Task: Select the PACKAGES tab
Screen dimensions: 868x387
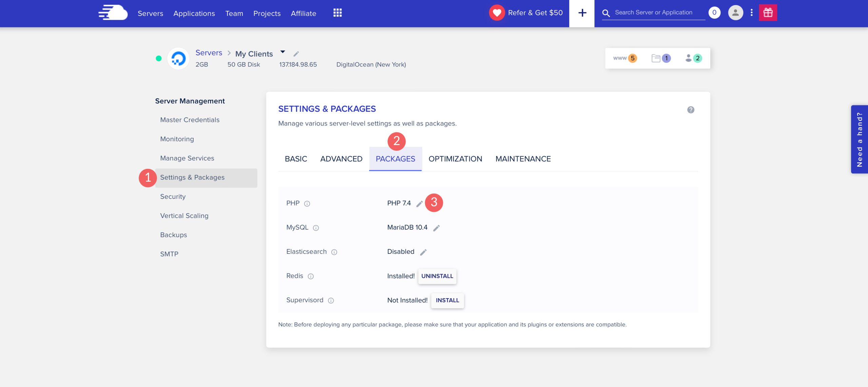Action: [395, 159]
